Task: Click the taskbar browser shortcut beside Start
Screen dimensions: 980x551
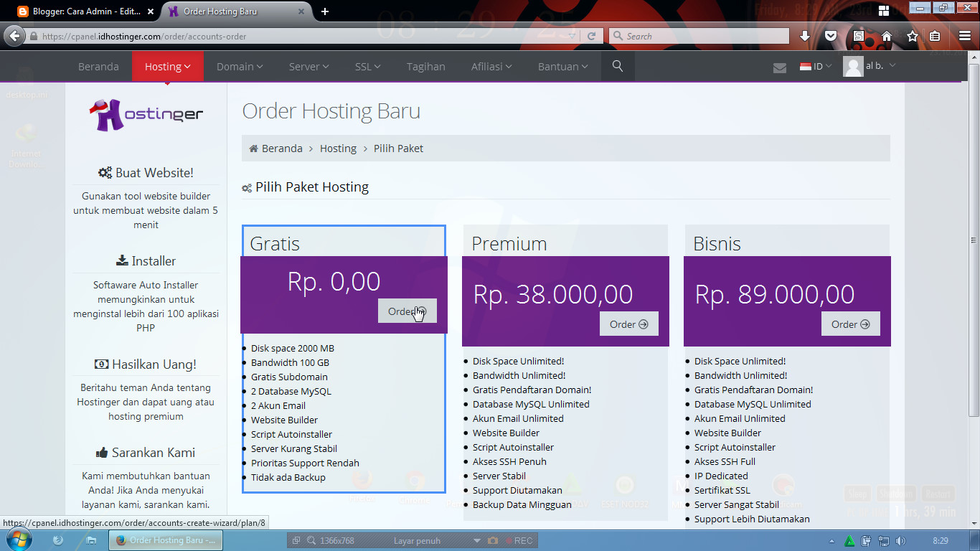Action: (x=58, y=540)
